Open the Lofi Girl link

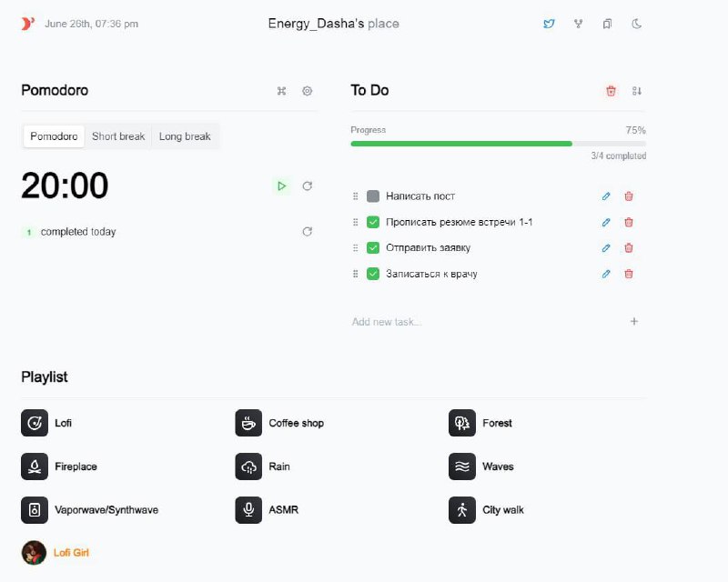(x=70, y=553)
